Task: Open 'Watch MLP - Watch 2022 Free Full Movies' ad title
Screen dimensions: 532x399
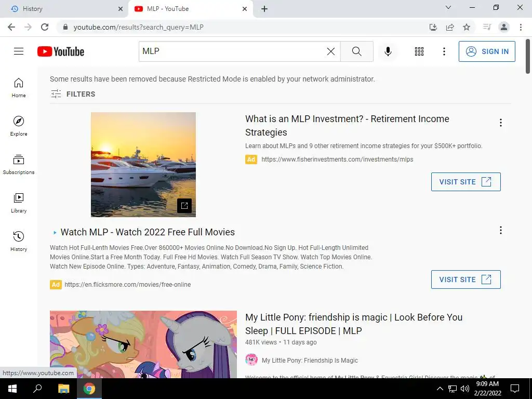Action: click(x=148, y=232)
